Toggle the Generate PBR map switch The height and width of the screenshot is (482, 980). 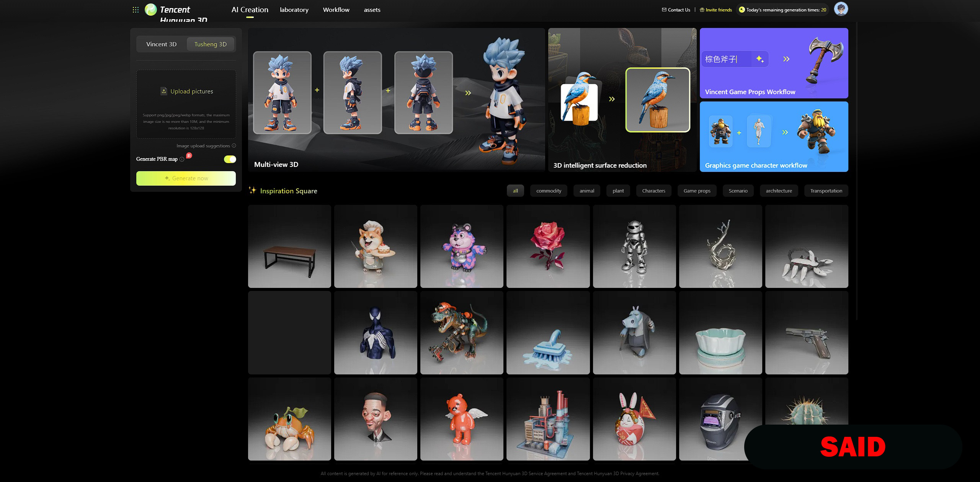tap(230, 159)
